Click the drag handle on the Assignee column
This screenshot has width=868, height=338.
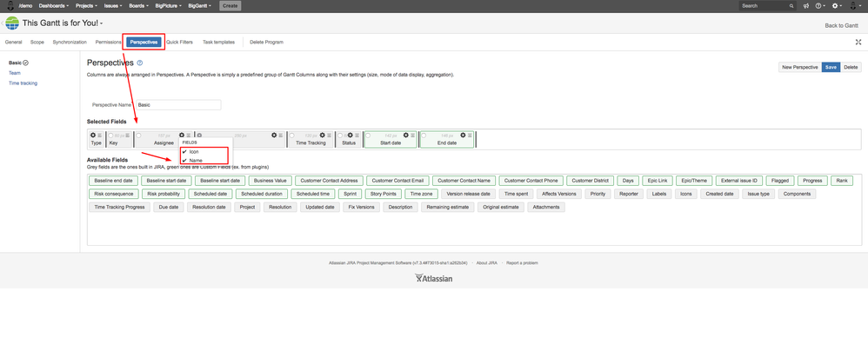(x=188, y=135)
